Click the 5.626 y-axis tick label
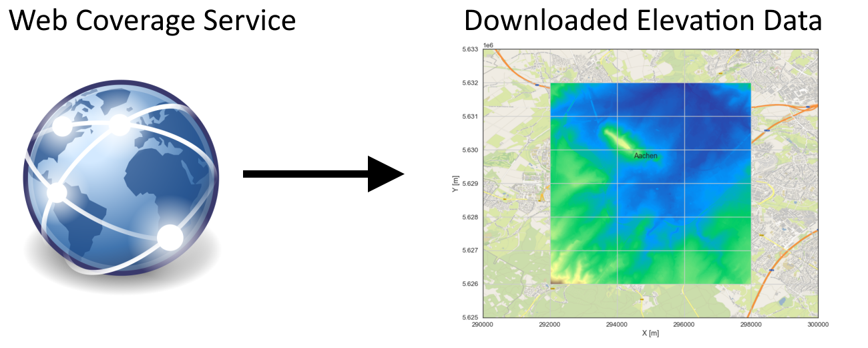 pyautogui.click(x=470, y=284)
